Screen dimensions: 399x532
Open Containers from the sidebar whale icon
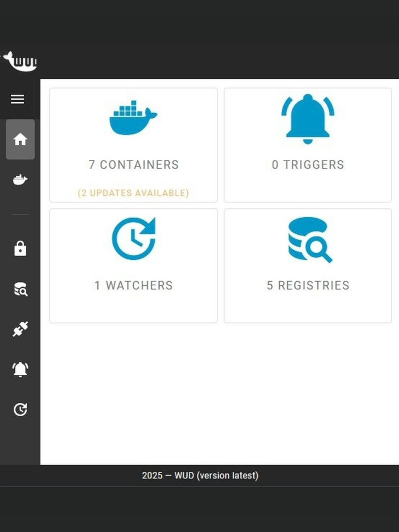pyautogui.click(x=20, y=180)
